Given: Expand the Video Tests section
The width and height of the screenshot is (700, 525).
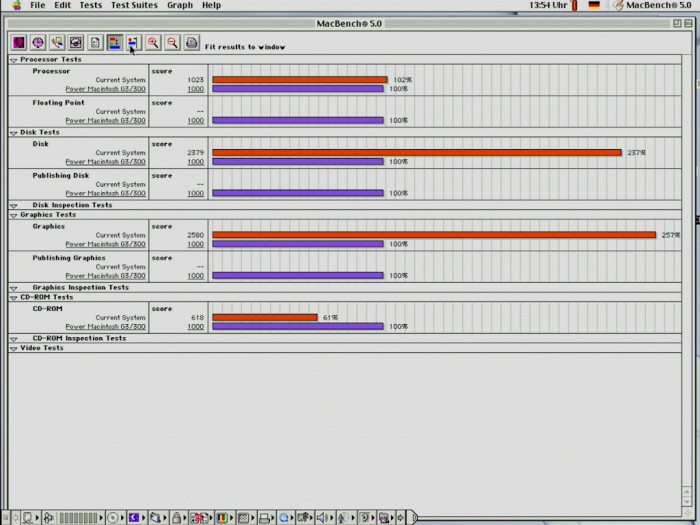Looking at the screenshot, I should [13, 349].
